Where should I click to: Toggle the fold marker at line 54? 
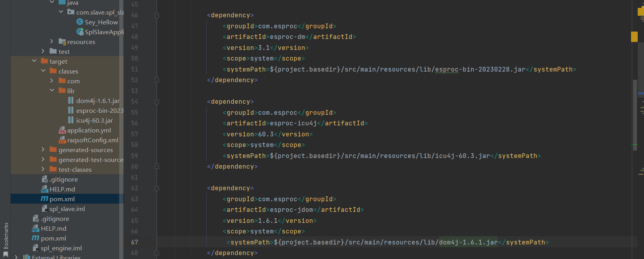(157, 102)
